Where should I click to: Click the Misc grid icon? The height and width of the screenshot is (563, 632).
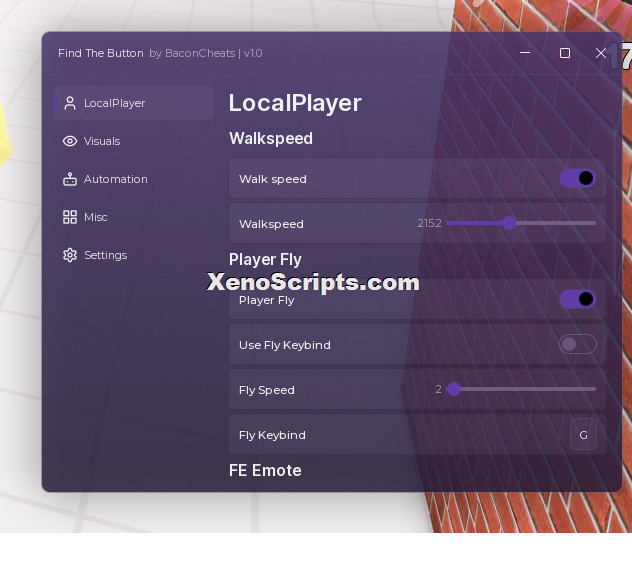coord(70,217)
